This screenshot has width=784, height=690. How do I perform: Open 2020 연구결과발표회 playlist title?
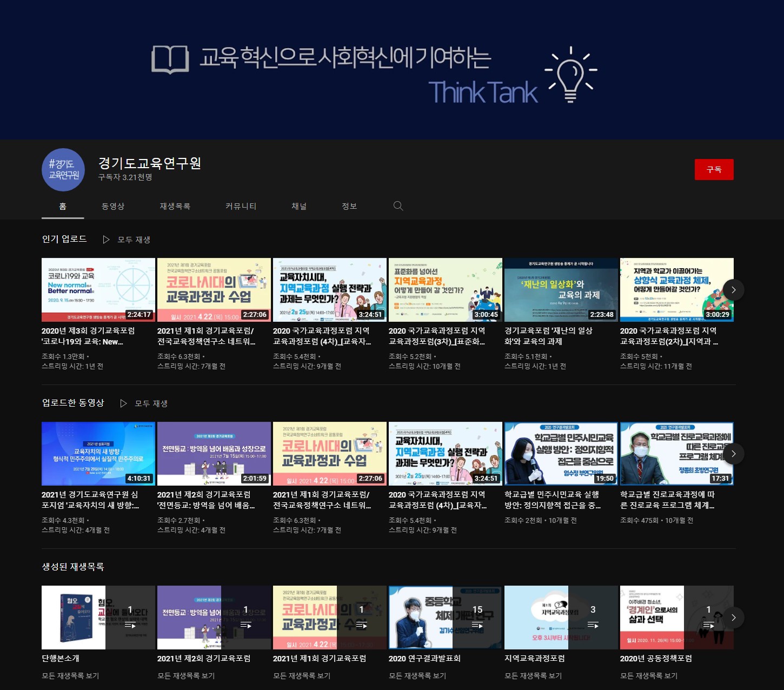click(424, 659)
